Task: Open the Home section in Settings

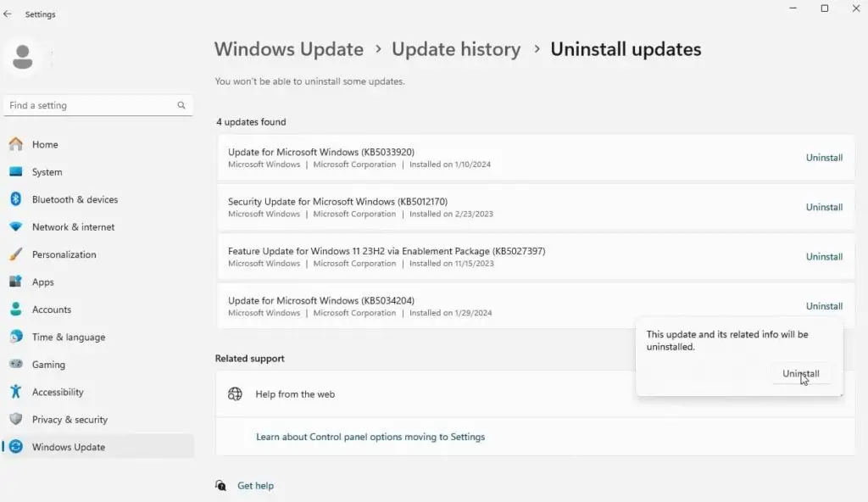Action: tap(44, 144)
